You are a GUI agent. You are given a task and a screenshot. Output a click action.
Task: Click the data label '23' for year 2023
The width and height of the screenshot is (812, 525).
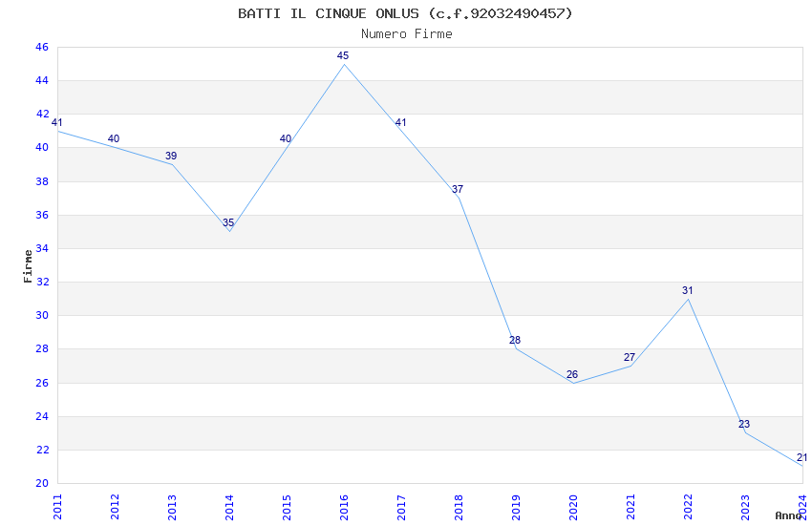(744, 424)
